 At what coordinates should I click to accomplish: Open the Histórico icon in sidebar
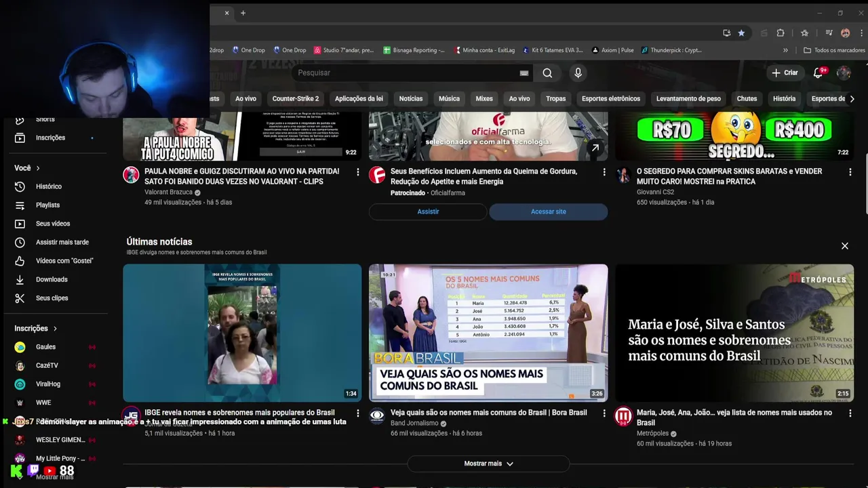coord(20,186)
